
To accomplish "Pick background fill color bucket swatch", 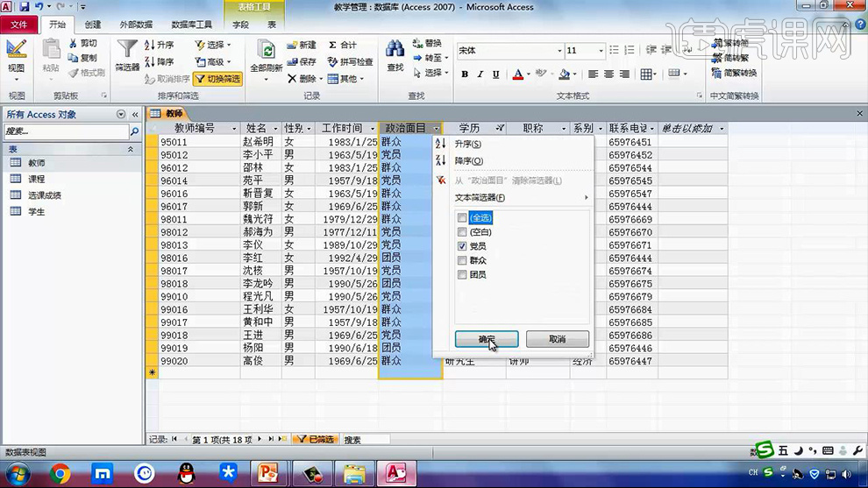I will [x=564, y=74].
